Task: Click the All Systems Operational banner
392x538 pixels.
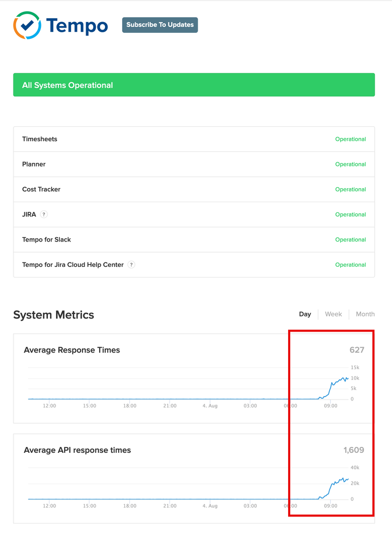Action: 194,85
